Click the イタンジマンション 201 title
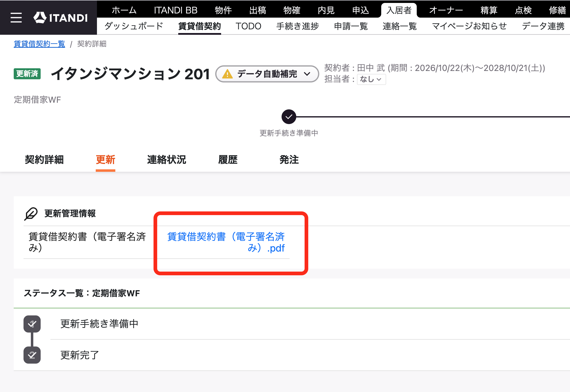The height and width of the screenshot is (392, 570). (x=130, y=74)
